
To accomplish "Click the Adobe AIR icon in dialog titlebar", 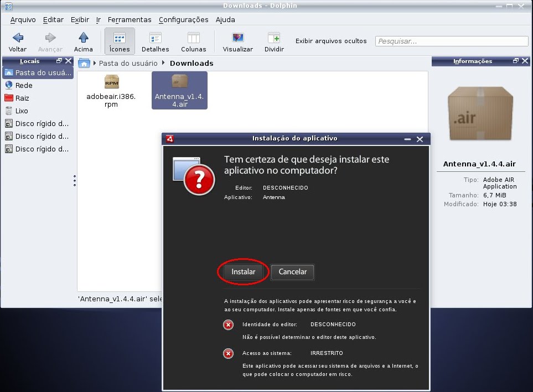I will click(169, 139).
